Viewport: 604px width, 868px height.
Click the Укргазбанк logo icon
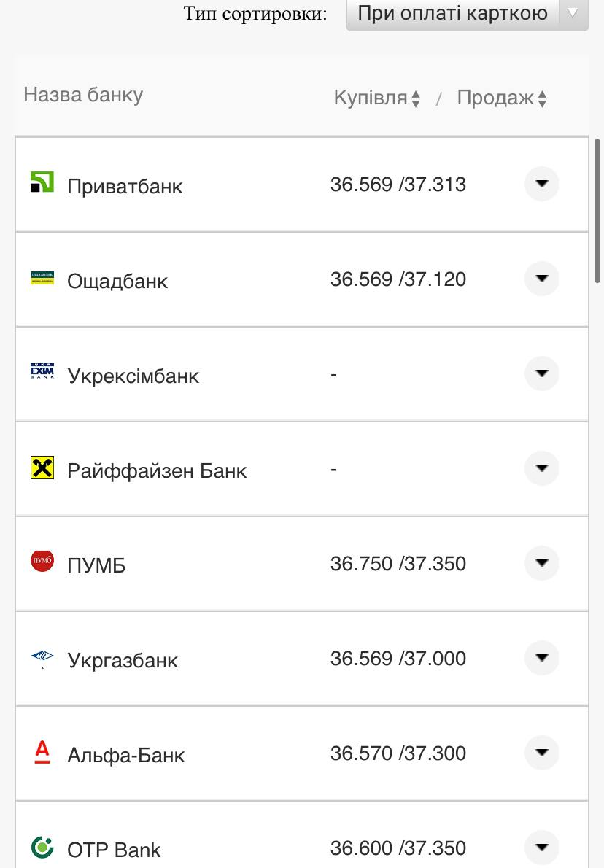point(42,657)
